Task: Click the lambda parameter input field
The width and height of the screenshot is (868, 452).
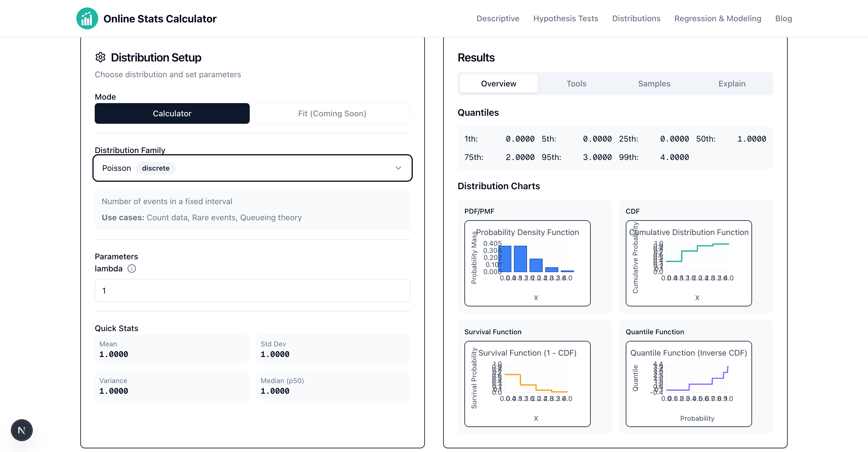Action: click(x=252, y=291)
